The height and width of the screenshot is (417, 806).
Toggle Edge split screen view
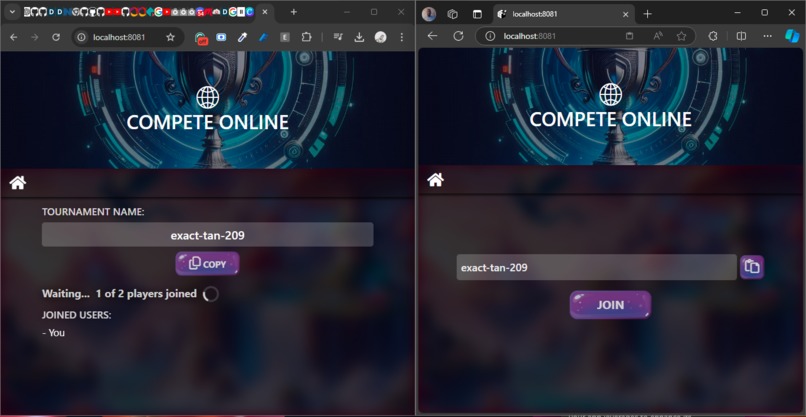coord(741,36)
